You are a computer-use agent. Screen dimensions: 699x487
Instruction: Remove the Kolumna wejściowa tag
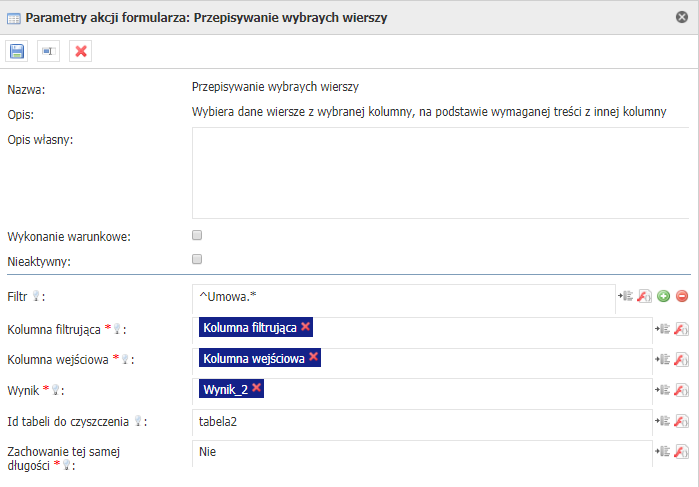[x=313, y=357]
